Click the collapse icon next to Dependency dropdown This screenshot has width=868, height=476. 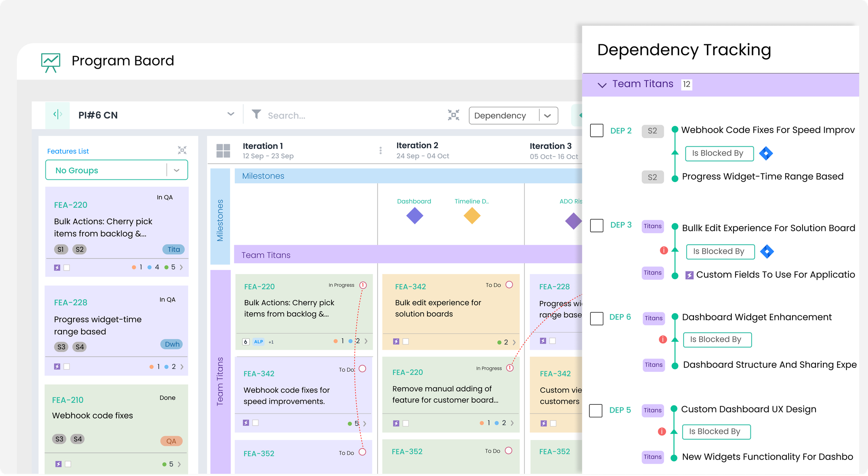click(x=454, y=115)
